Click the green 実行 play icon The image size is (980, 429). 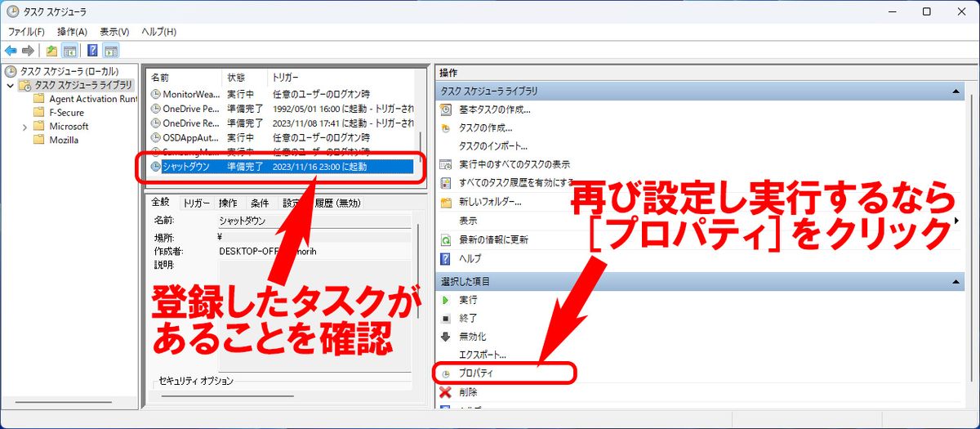click(446, 300)
